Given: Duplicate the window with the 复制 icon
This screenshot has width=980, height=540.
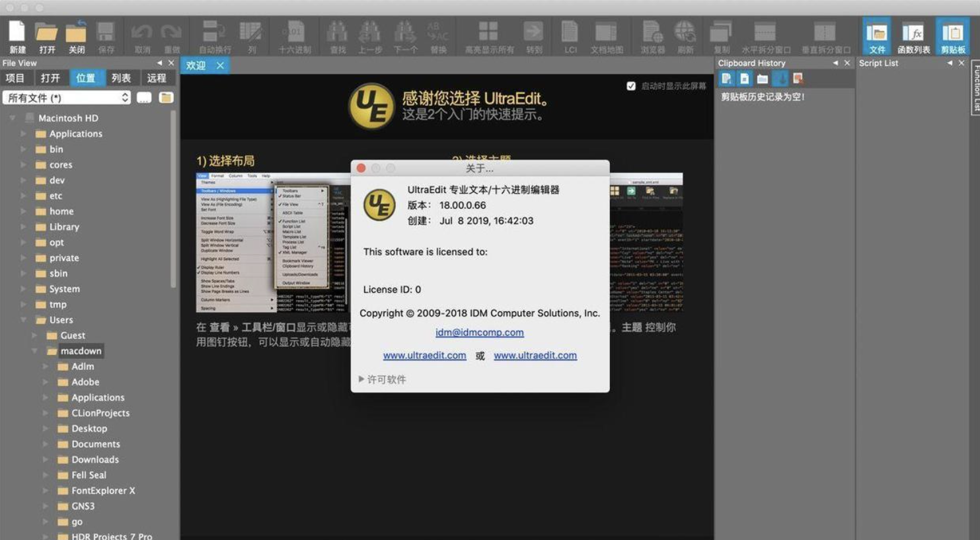Looking at the screenshot, I should point(721,32).
